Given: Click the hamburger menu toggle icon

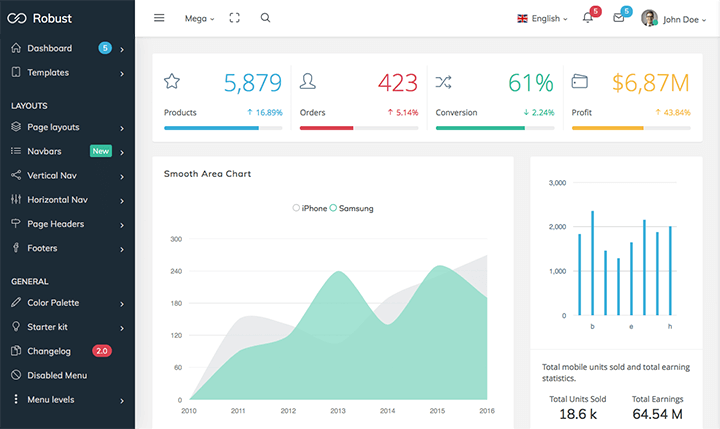Looking at the screenshot, I should click(159, 18).
